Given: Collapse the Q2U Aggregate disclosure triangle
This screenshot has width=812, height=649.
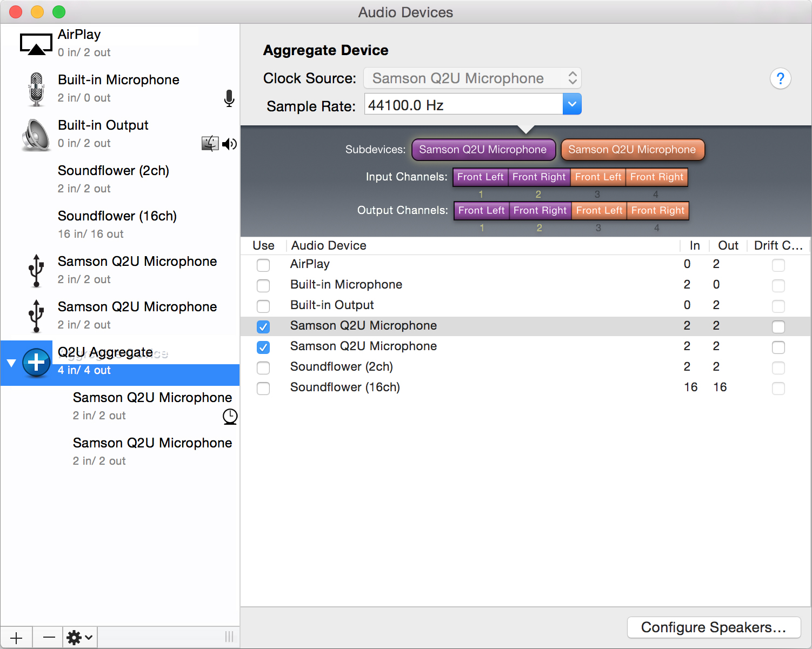Looking at the screenshot, I should [x=11, y=363].
